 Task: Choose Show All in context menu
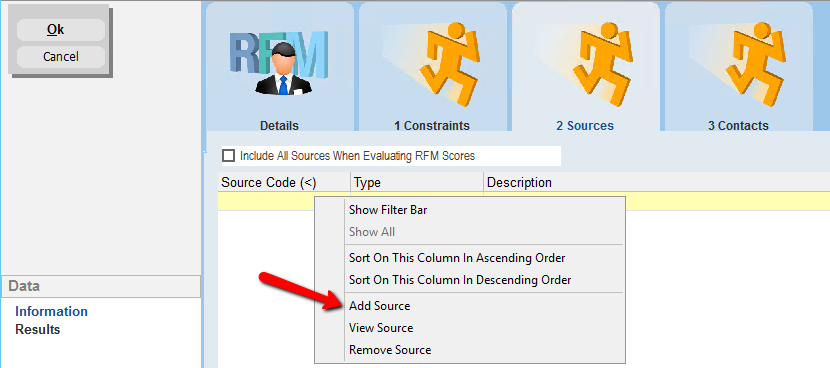tap(470, 232)
